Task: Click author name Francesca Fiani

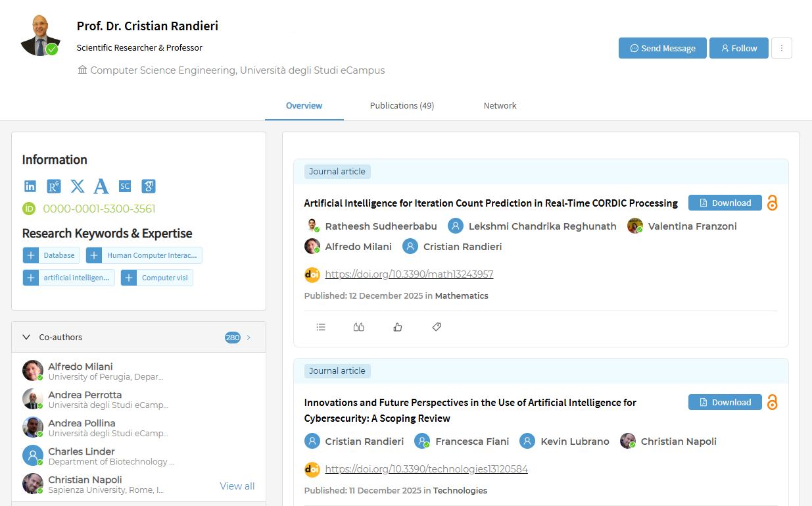Action: 472,442
